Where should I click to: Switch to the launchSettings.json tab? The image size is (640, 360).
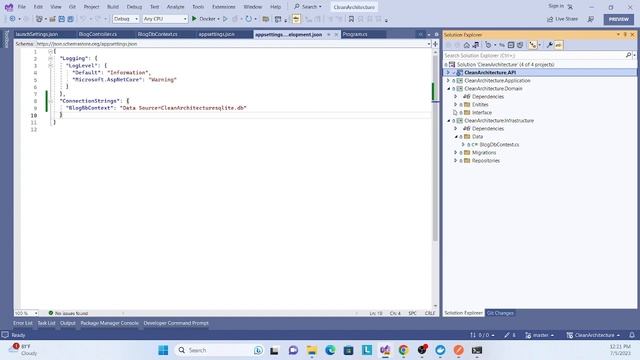point(37,34)
